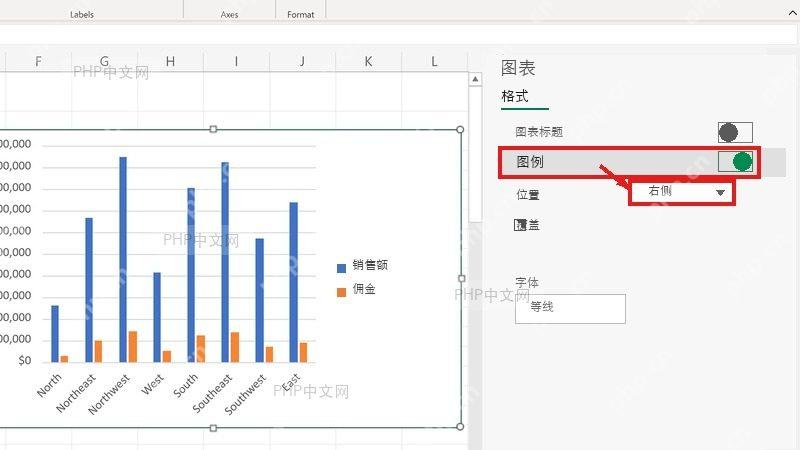Click the 覆盖 overlay option
This screenshot has height=450, width=800.
(527, 225)
